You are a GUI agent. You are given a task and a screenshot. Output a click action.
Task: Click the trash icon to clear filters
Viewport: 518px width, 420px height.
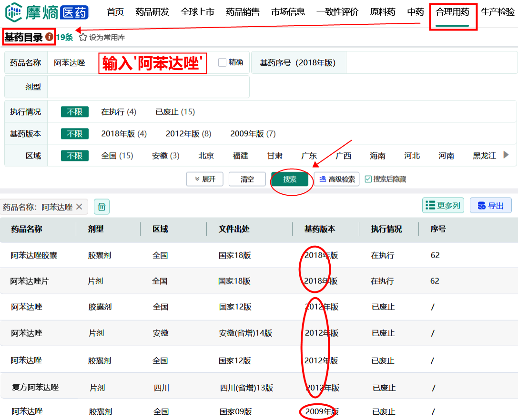click(102, 207)
